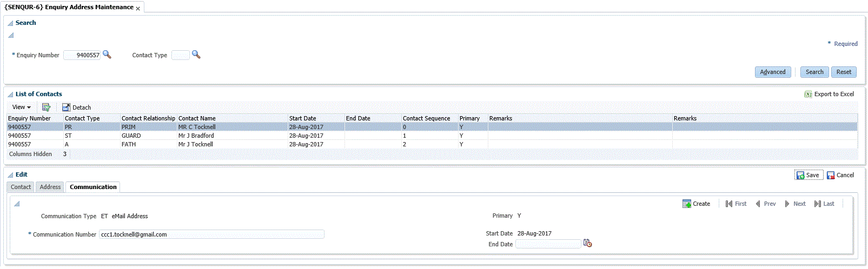
Task: Go to Next record arrow icon
Action: [787, 204]
